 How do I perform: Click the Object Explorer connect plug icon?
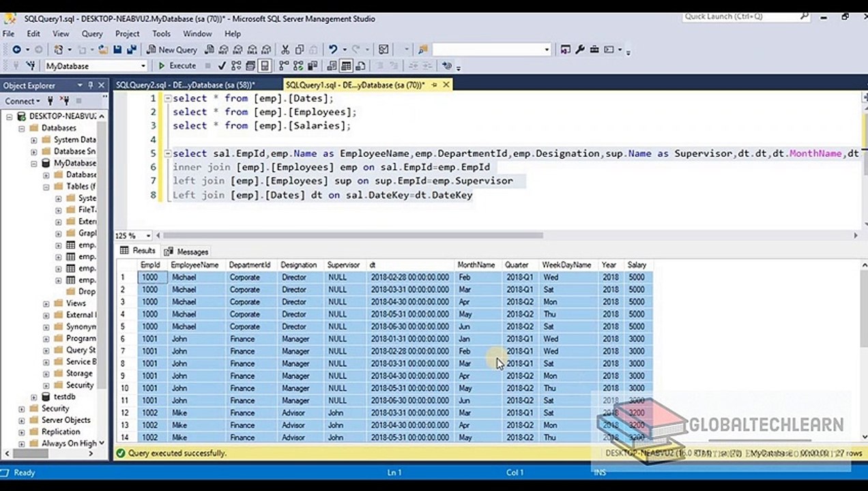click(49, 102)
